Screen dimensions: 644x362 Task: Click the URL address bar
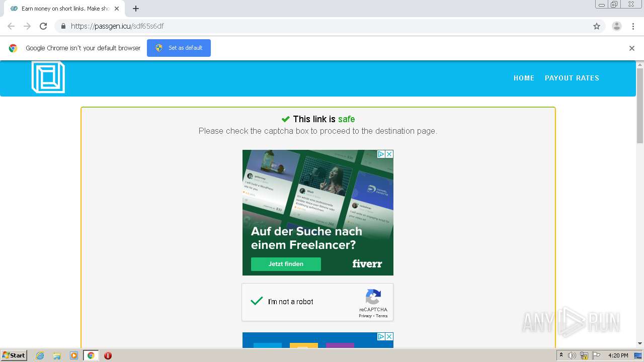pyautogui.click(x=322, y=26)
